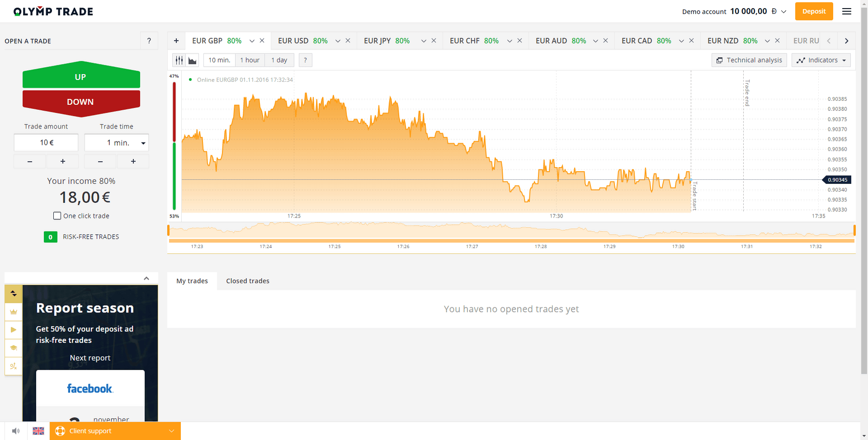The width and height of the screenshot is (868, 440).
Task: Click the page vertical scrollbar
Action: pyautogui.click(x=864, y=190)
